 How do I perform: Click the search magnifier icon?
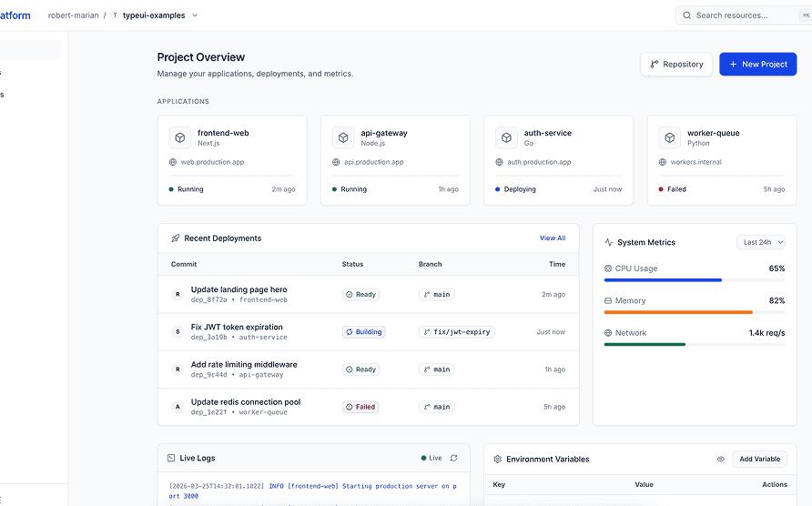[686, 15]
